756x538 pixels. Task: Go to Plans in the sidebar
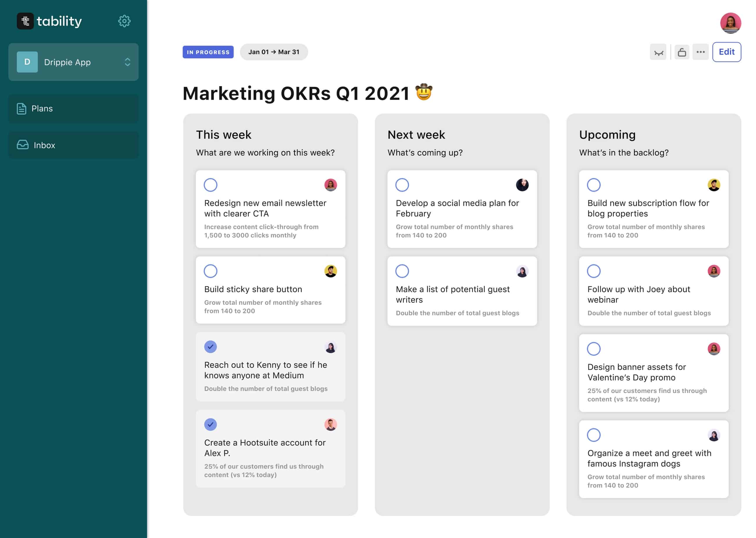tap(74, 109)
